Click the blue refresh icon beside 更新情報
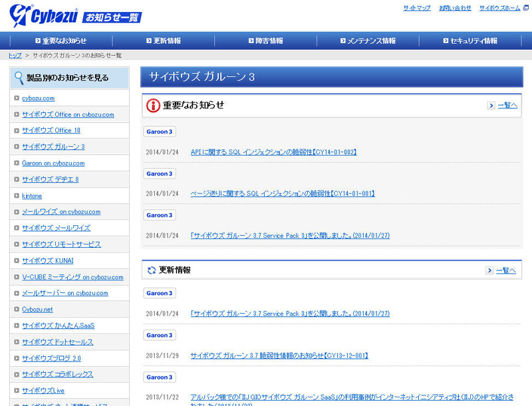The image size is (532, 406). [152, 270]
